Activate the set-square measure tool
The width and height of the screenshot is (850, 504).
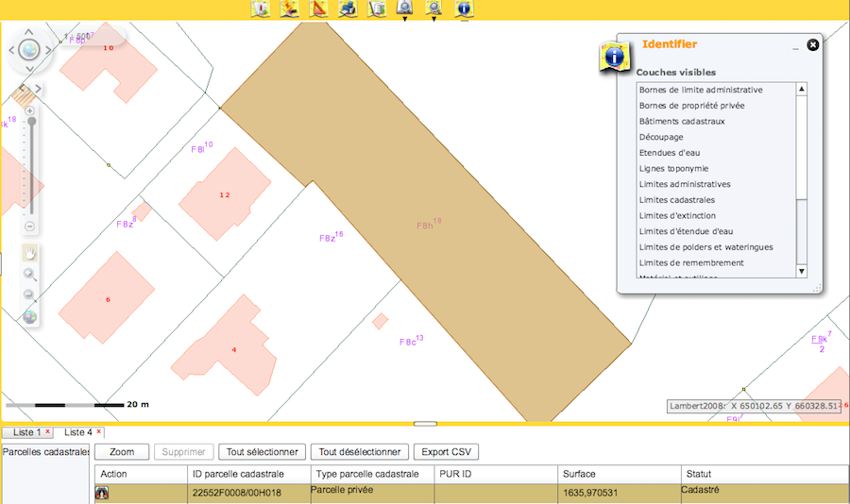coord(319,8)
